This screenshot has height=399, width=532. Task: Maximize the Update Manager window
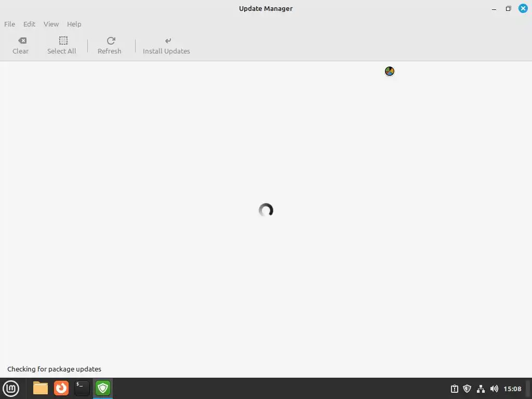508,9
